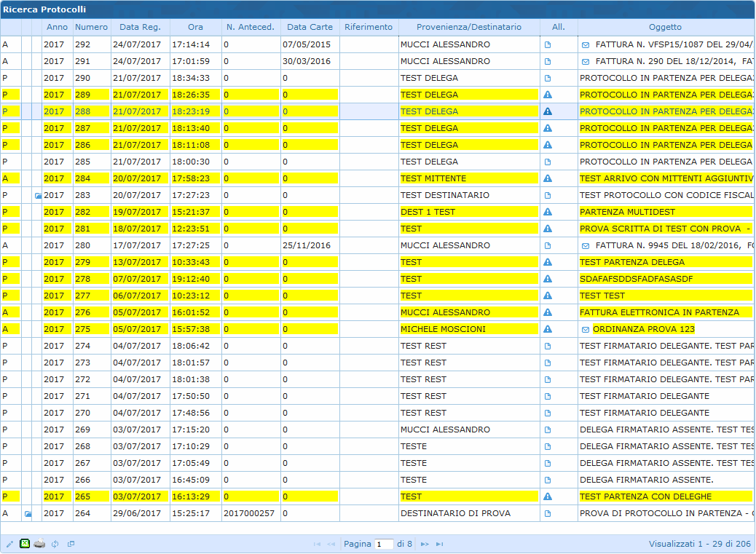Image resolution: width=756 pixels, height=554 pixels.
Task: Open warning attachment icon for protocol 289
Action: tap(548, 95)
